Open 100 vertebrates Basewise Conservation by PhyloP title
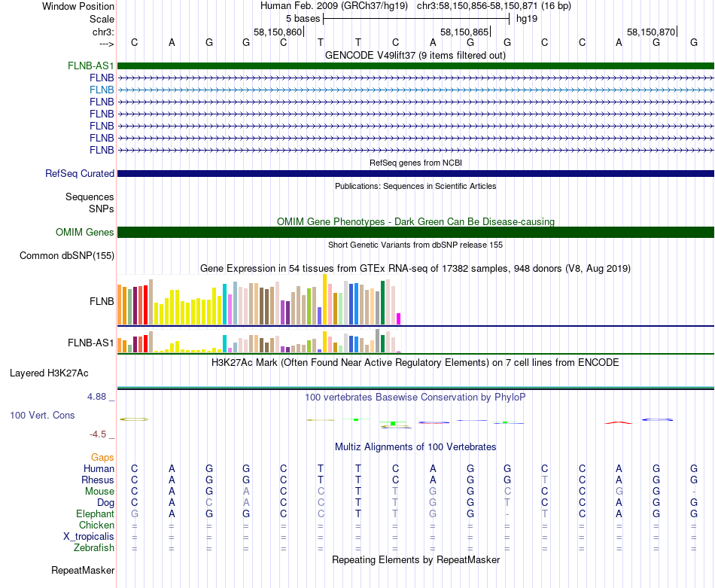 coord(415,398)
